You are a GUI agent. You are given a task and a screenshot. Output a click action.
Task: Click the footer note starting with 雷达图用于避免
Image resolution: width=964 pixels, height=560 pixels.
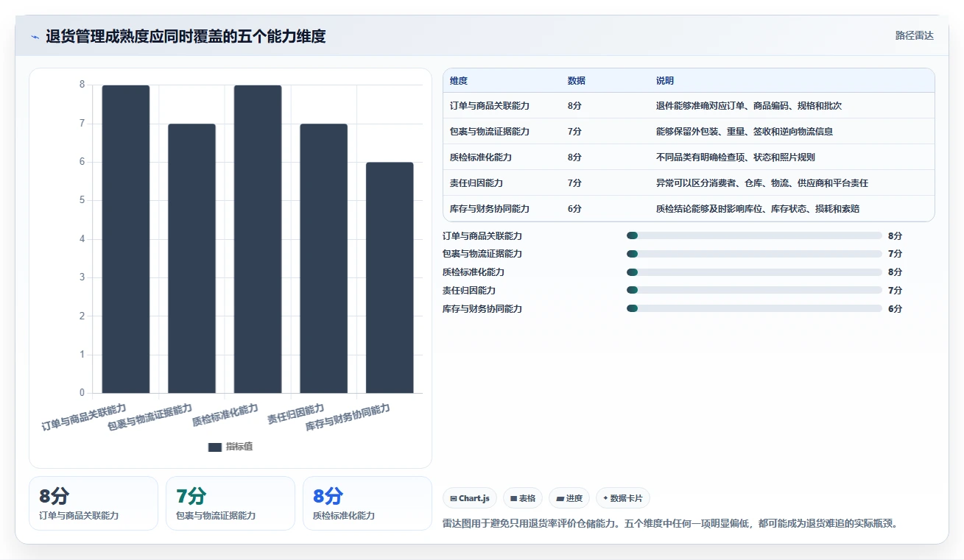(670, 524)
